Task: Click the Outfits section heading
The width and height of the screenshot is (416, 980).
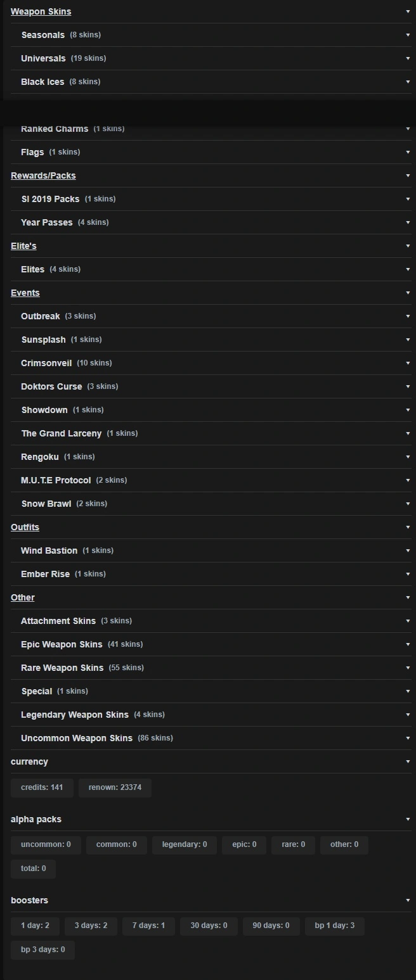Action: pyautogui.click(x=25, y=527)
